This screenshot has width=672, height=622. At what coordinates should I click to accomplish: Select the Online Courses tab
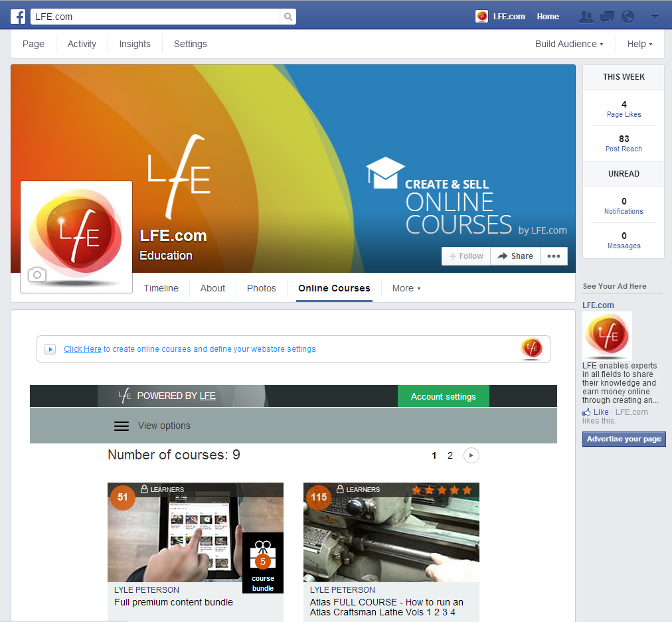334,288
